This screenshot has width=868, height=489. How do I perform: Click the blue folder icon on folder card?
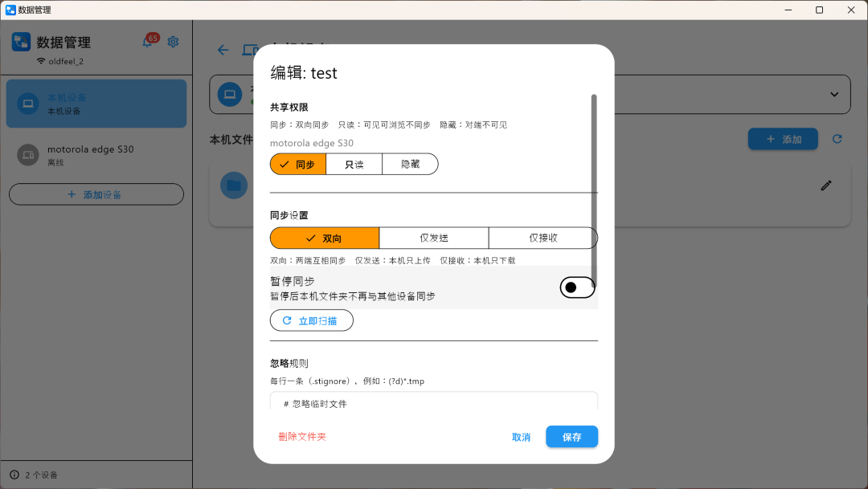[234, 185]
